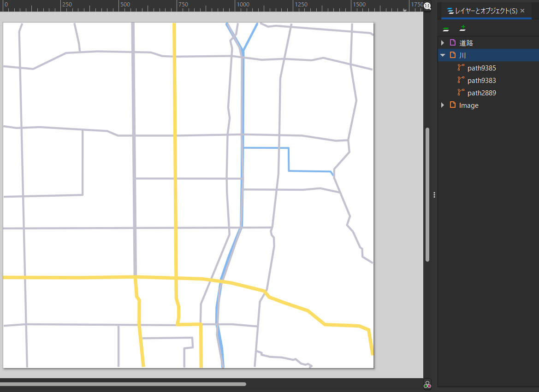
Task: Collapse the 川 layer
Action: (x=442, y=55)
